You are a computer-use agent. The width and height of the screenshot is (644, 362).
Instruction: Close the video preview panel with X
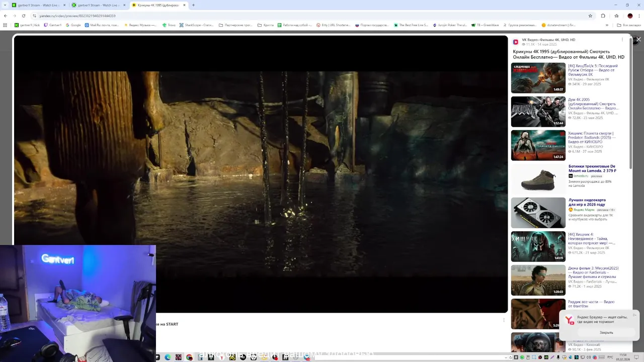[x=638, y=39]
